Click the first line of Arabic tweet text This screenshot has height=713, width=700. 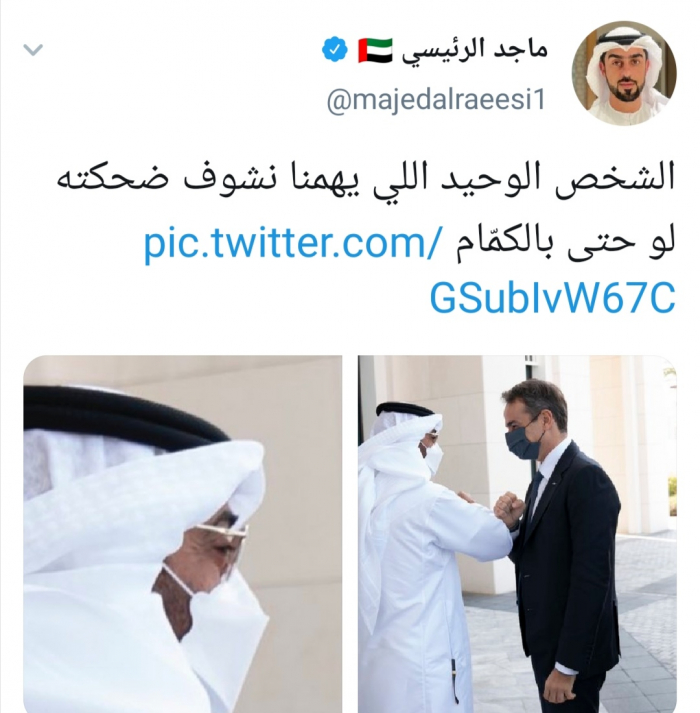[365, 179]
